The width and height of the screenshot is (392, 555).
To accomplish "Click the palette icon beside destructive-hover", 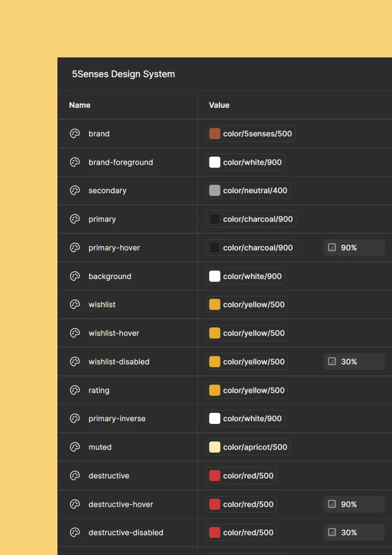I will (75, 504).
